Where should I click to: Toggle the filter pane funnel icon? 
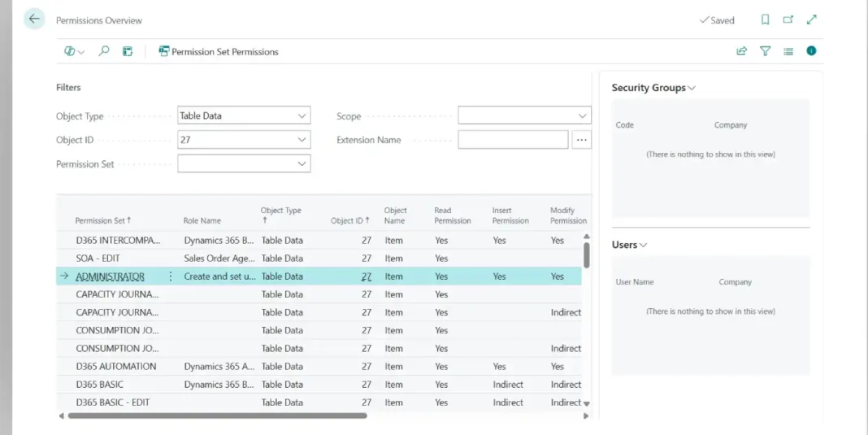(x=765, y=51)
